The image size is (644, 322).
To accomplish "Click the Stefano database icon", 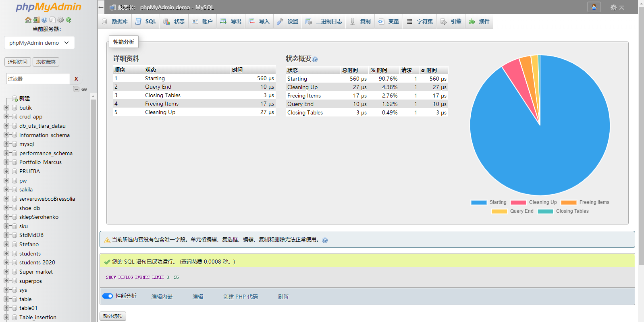I will [x=15, y=244].
